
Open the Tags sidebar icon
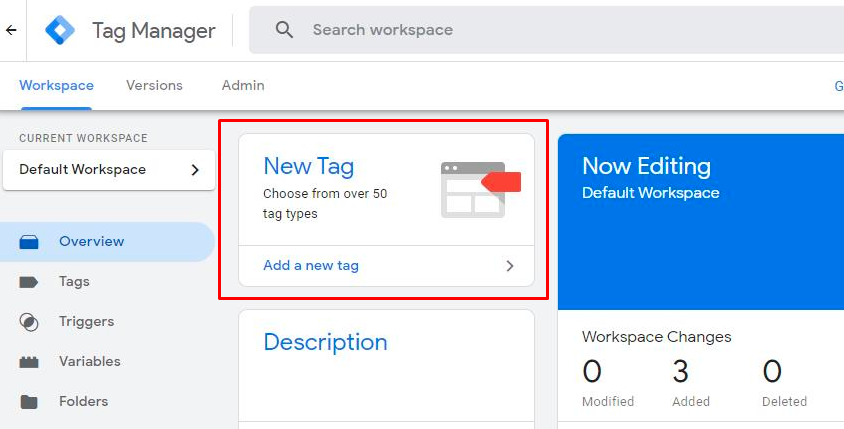(x=29, y=282)
